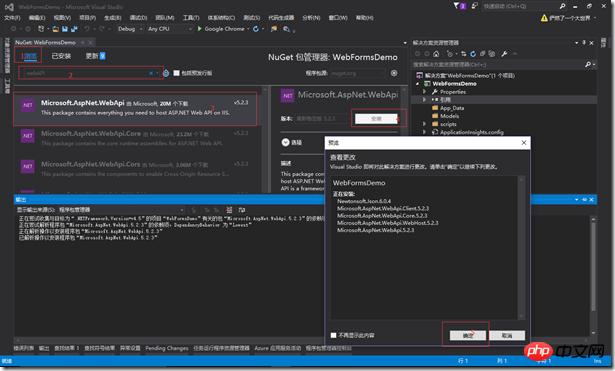Open the Edit menu
This screenshot has height=371, width=615.
click(x=37, y=18)
